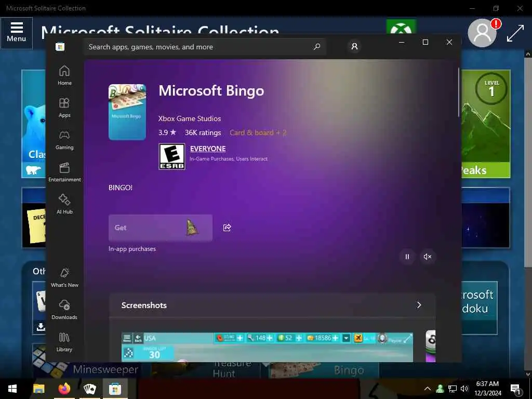The image size is (532, 399).
Task: Share Microsoft Bingo via share icon
Action: 227,228
